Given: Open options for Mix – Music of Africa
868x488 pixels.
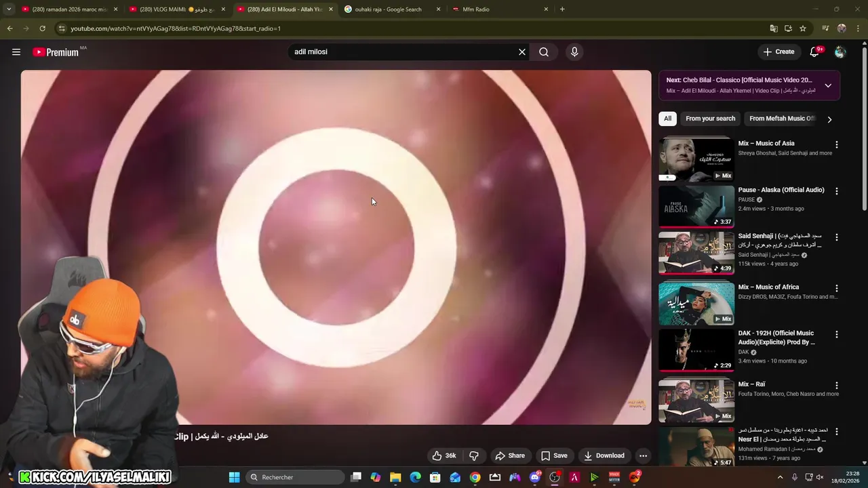Looking at the screenshot, I should point(836,288).
